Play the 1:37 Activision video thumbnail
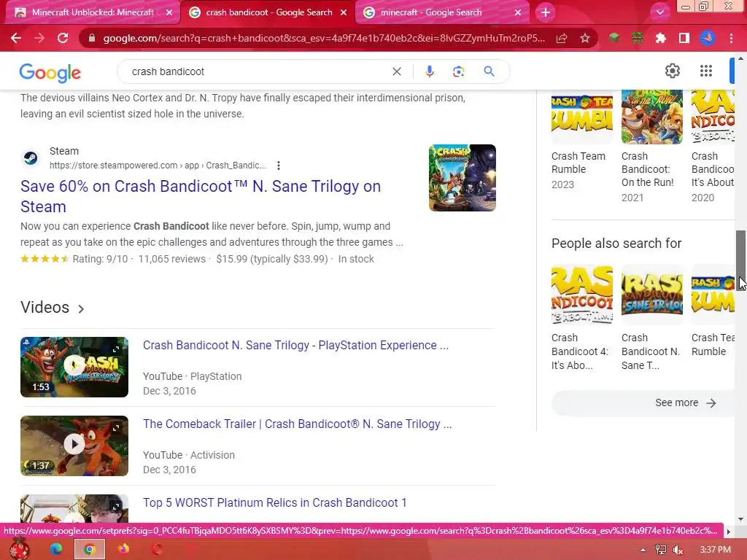 pos(74,446)
